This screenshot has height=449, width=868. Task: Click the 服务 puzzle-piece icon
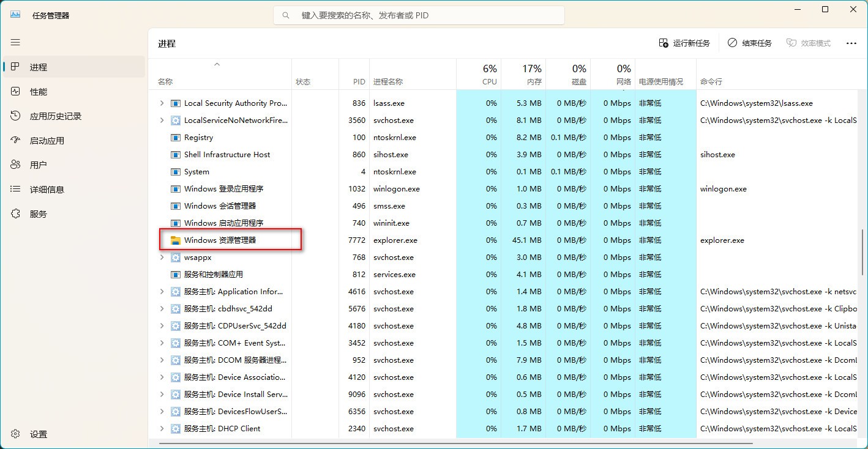[x=16, y=213]
